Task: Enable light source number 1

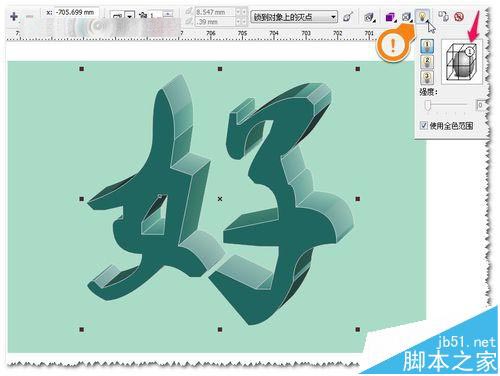Action: click(x=427, y=46)
